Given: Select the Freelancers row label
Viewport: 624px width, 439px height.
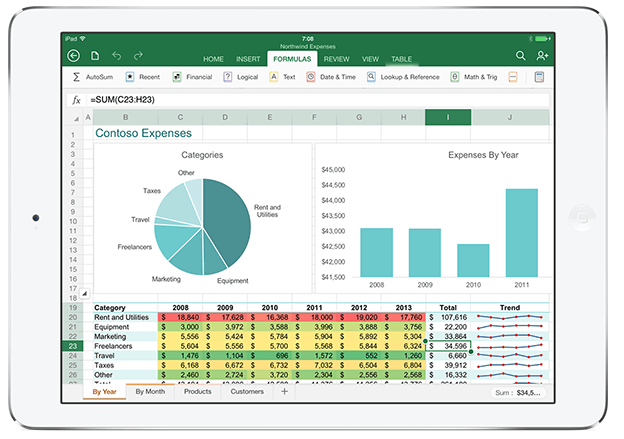Looking at the screenshot, I should pyautogui.click(x=125, y=346).
